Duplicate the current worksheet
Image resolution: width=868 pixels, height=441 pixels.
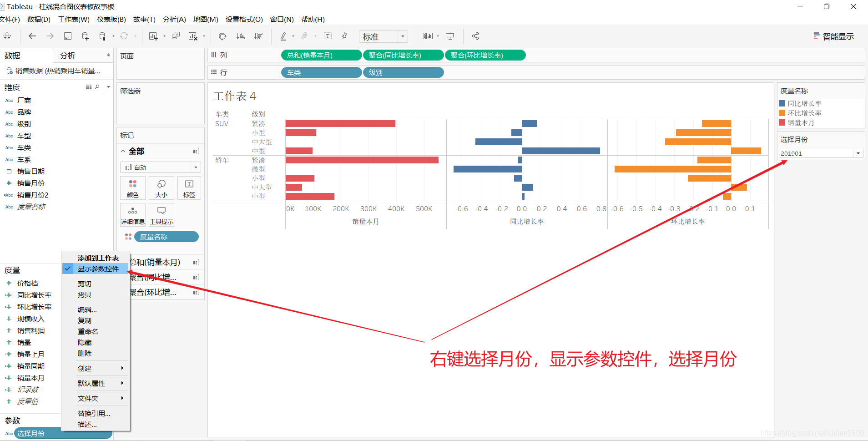(176, 36)
